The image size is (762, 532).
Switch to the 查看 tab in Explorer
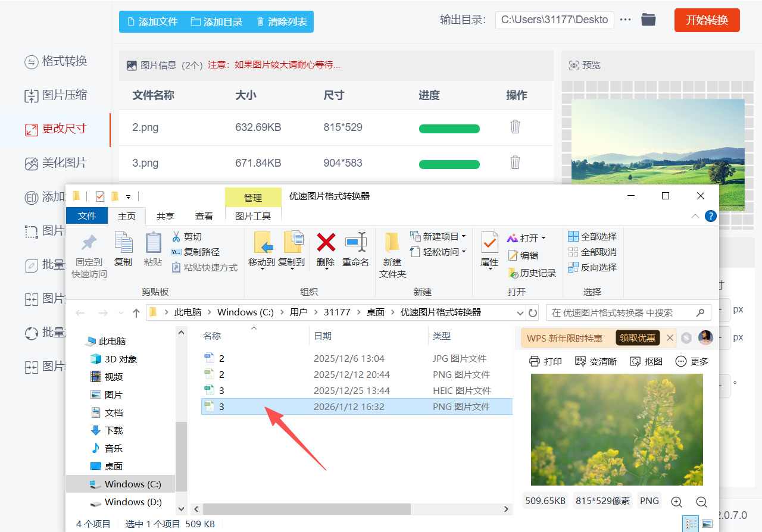204,216
